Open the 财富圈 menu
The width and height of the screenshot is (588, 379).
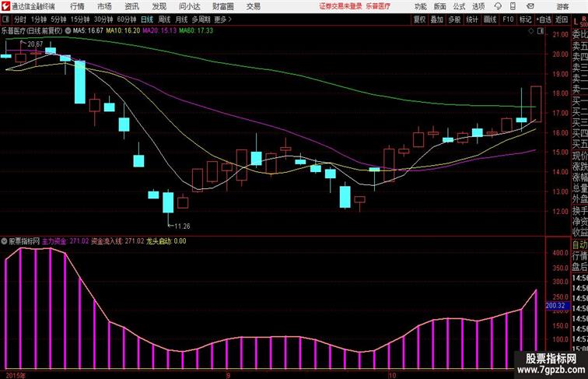(222, 6)
